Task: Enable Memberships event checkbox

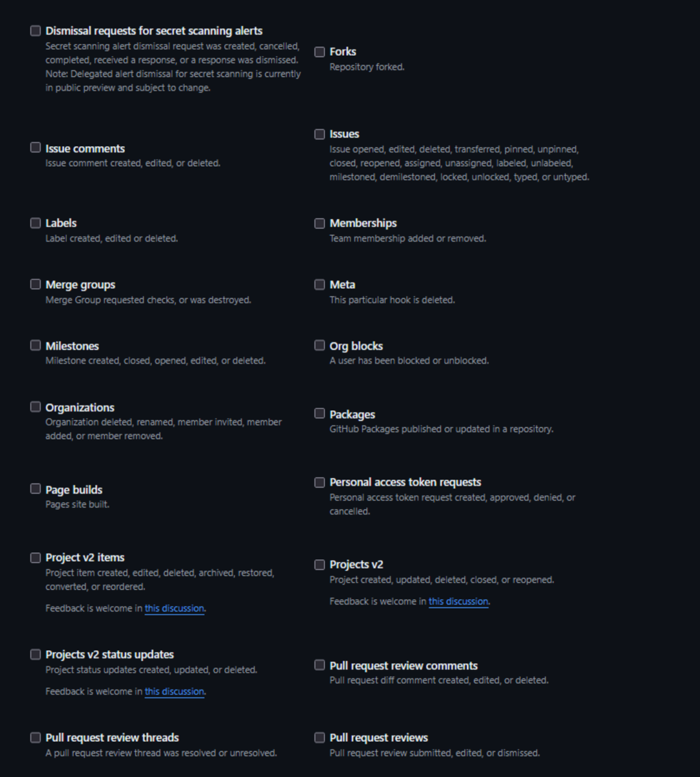Action: [x=320, y=223]
